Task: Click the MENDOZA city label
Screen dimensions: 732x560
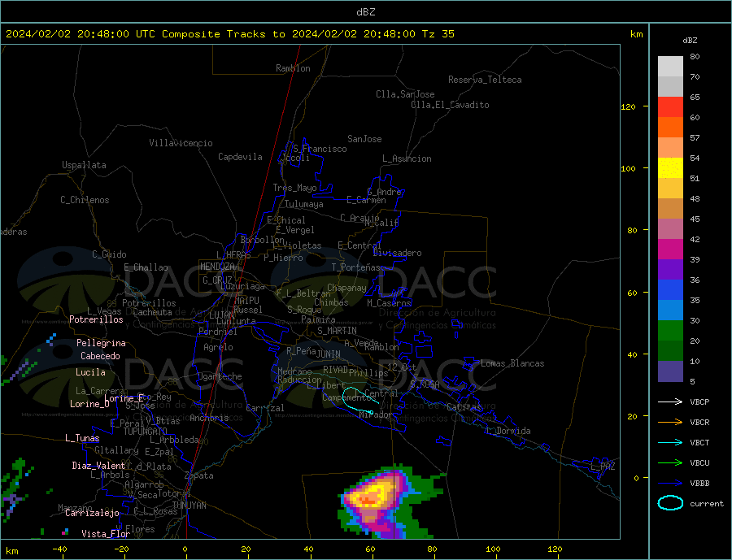Action: pos(217,267)
